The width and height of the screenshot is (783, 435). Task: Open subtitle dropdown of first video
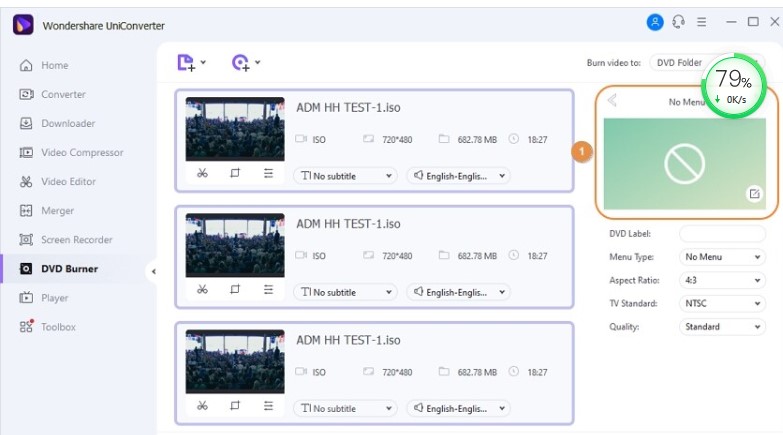345,176
